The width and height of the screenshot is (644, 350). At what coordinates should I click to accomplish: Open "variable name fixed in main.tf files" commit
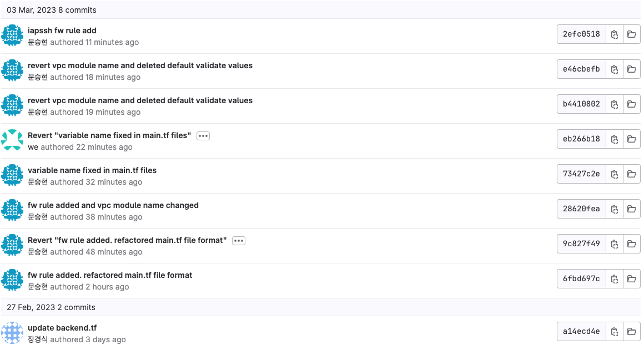(x=92, y=170)
